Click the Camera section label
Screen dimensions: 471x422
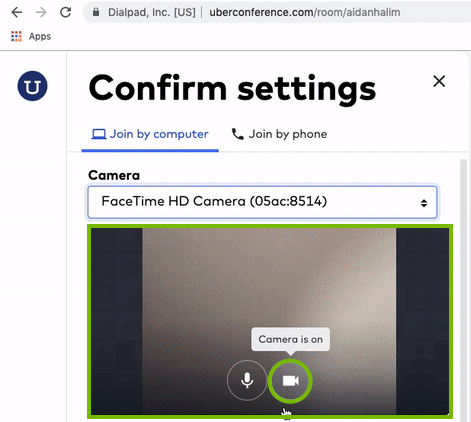(x=114, y=175)
